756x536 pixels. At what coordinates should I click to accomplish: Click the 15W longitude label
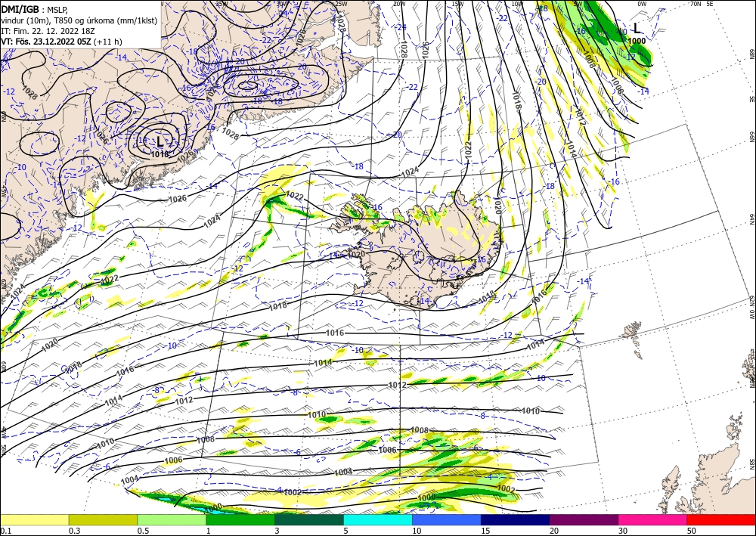tap(457, 3)
